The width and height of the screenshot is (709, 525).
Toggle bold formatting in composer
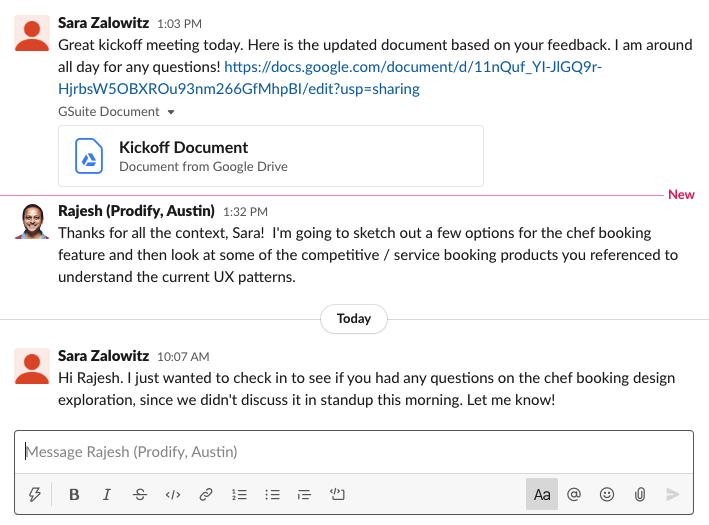(x=74, y=494)
